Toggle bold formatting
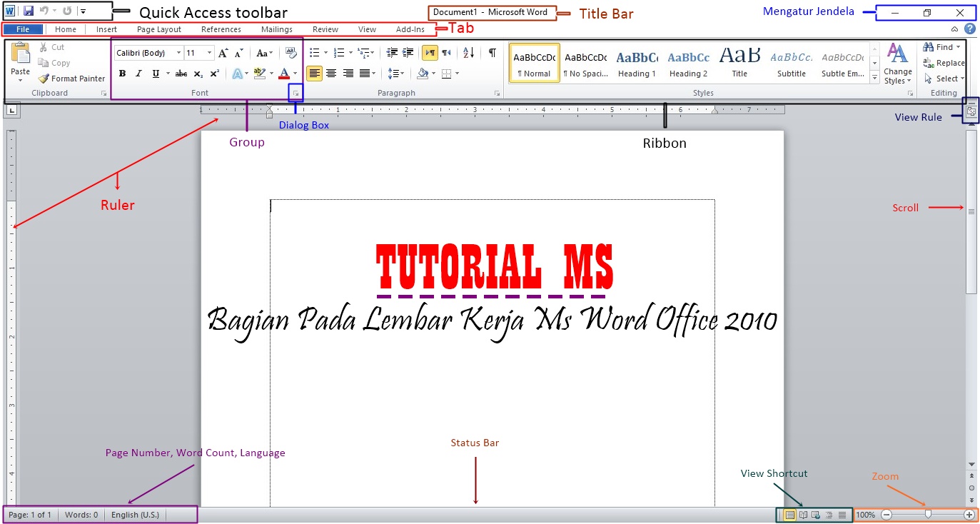 122,74
